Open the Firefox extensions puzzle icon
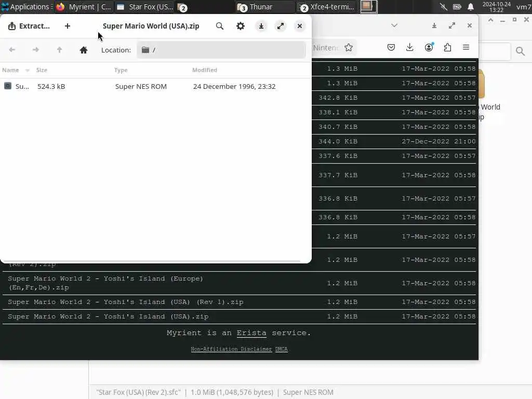Viewport: 532px width, 399px height. 447,47
